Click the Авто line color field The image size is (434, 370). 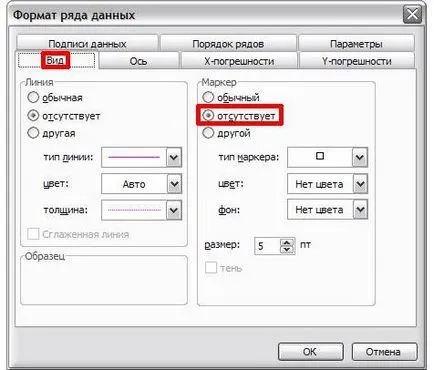(134, 184)
